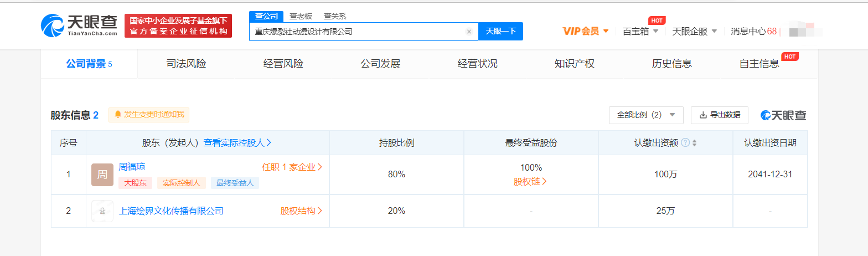Viewport: 868px width, 256px height.
Task: Click 股权结构 link for 上海绘界
Action: 301,211
